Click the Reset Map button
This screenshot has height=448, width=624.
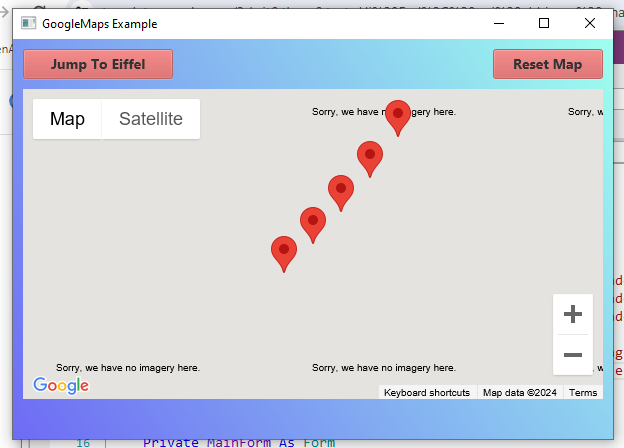(548, 64)
